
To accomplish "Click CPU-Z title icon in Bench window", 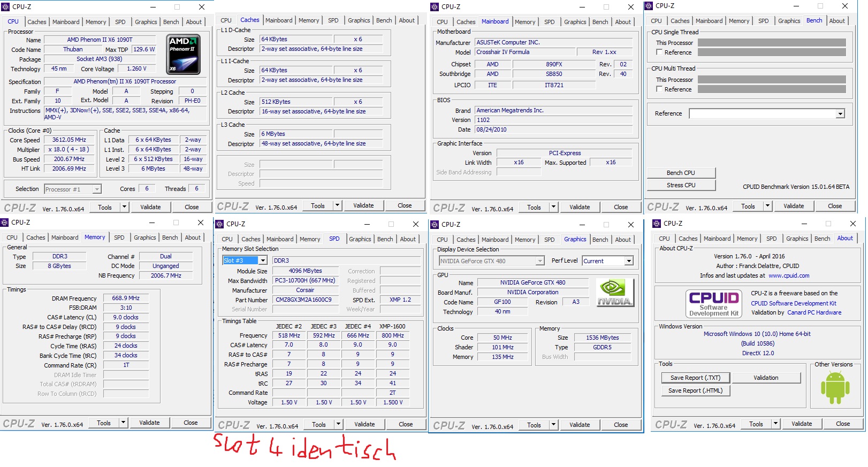I will point(649,6).
